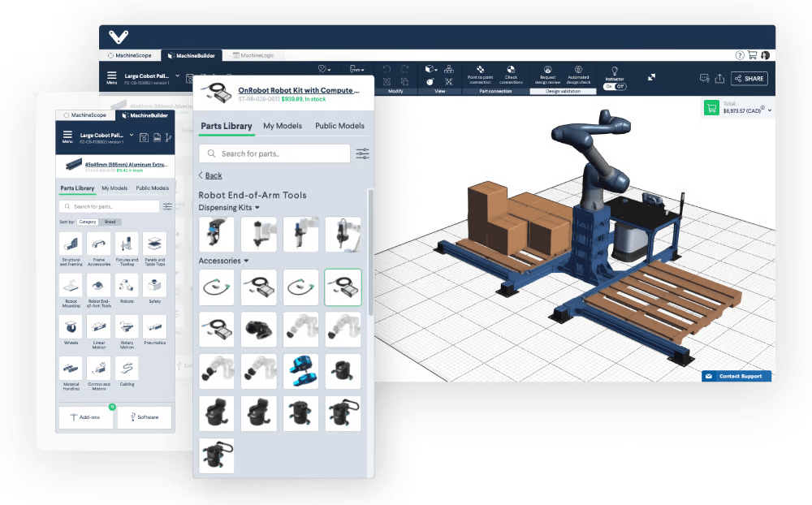Switch to the MachineLogic tab
Screen dimensions: 812x505
point(253,55)
